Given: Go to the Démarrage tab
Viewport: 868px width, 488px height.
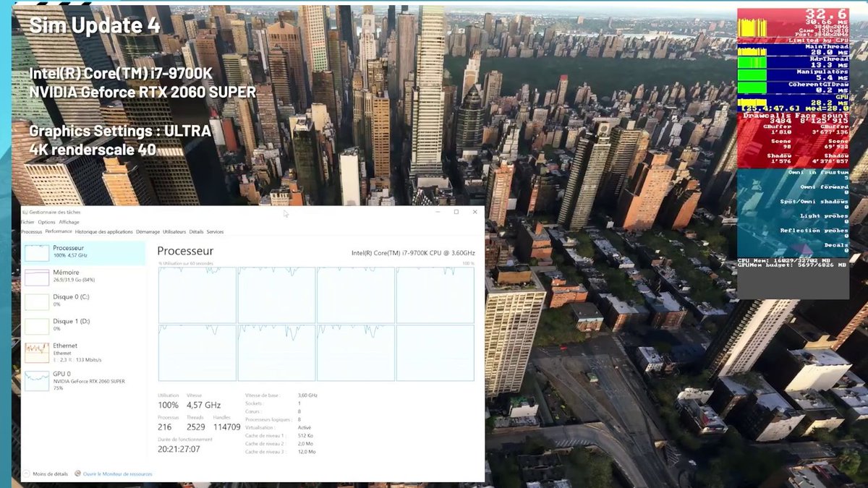Looking at the screenshot, I should click(148, 232).
